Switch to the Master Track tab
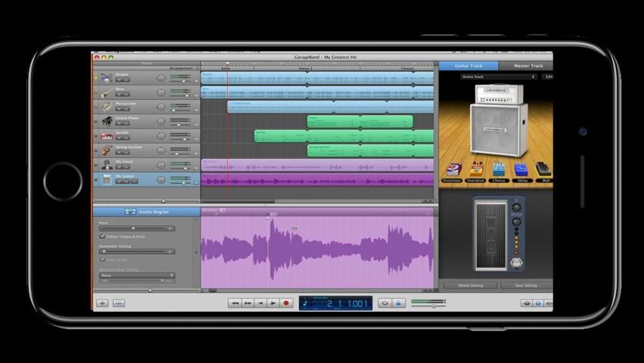644x363 pixels. point(527,66)
